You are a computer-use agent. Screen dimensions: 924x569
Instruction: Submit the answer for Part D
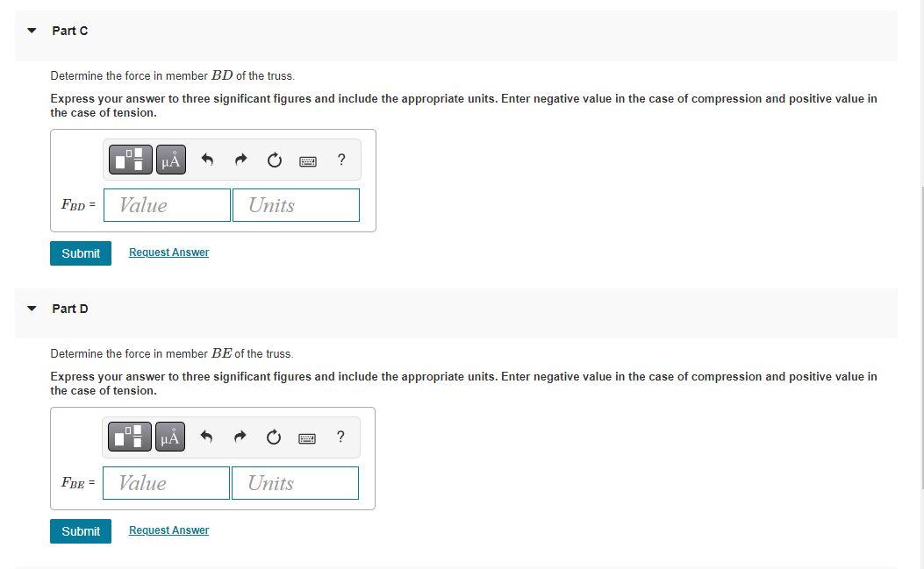pos(80,530)
